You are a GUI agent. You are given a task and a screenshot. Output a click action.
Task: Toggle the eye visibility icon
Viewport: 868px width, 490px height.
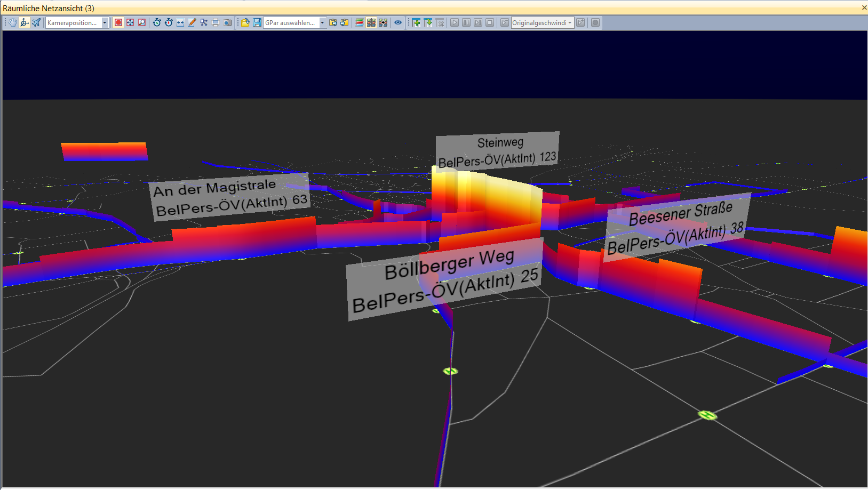[398, 22]
